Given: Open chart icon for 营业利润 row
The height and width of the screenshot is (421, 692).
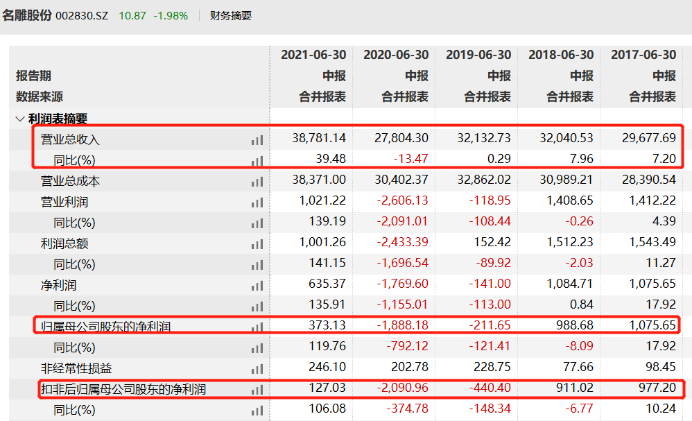Looking at the screenshot, I should (x=257, y=203).
